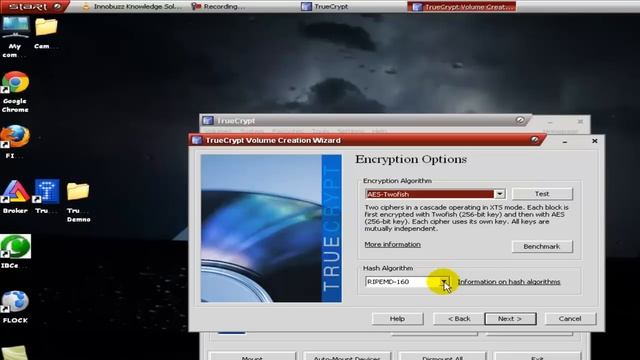Launch TrueCrypt desktop shortcut
The width and height of the screenshot is (640, 360).
click(x=47, y=197)
